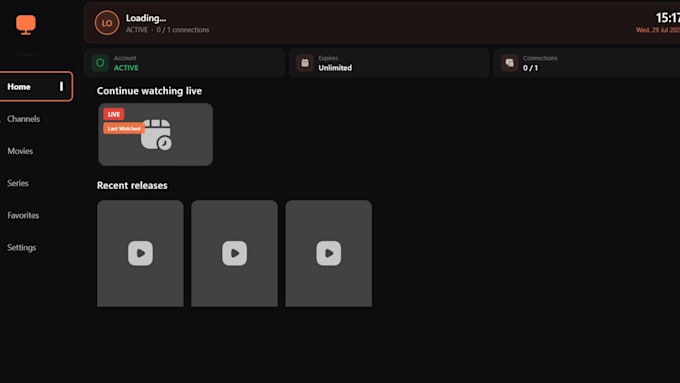Click the clock time display
680x383 pixels.
point(668,18)
